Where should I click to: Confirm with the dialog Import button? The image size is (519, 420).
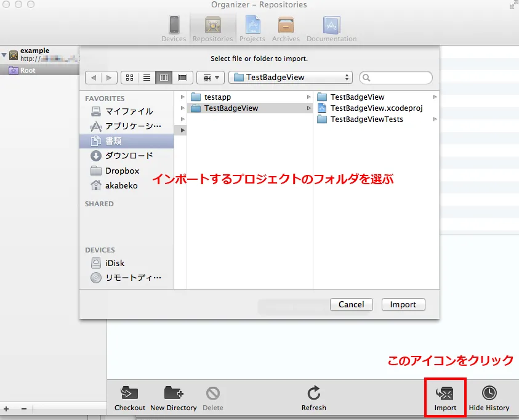pyautogui.click(x=403, y=304)
